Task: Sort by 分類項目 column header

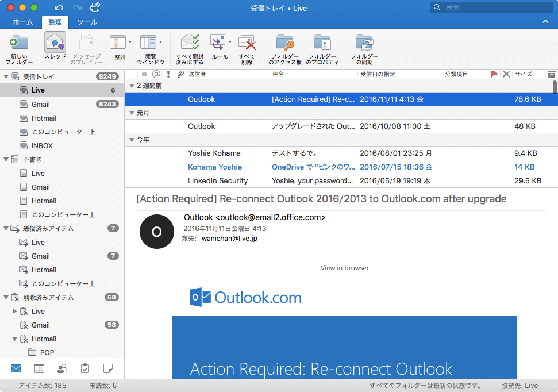Action: coord(456,74)
